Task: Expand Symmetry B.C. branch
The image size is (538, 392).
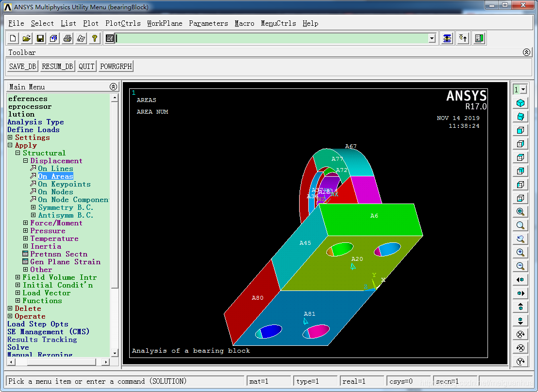Action: 34,207
